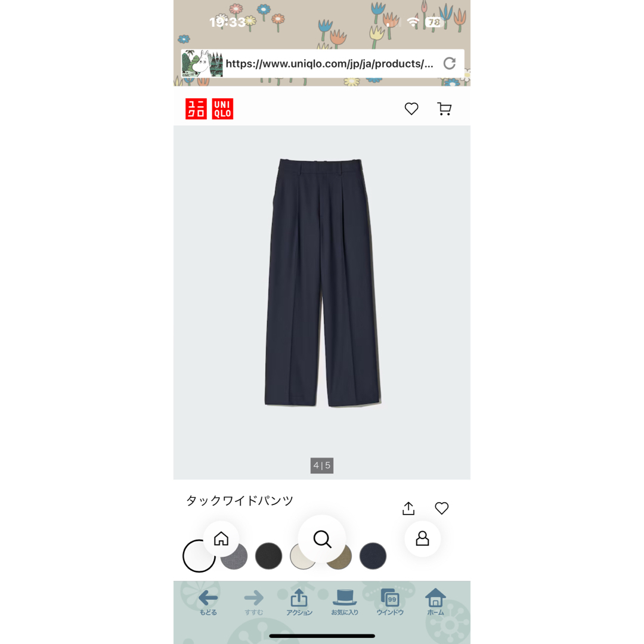Viewport: 644px width, 644px height.
Task: Open the floating search button
Action: click(322, 539)
